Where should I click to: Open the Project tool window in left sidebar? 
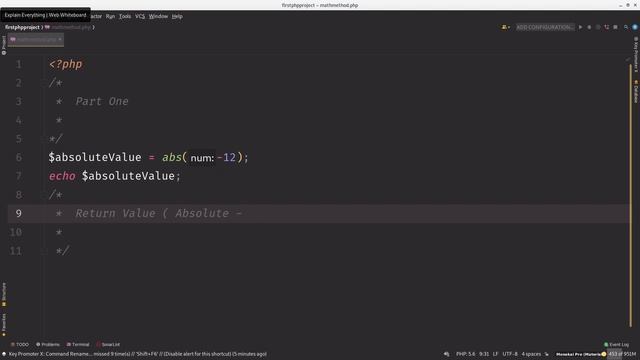point(4,45)
